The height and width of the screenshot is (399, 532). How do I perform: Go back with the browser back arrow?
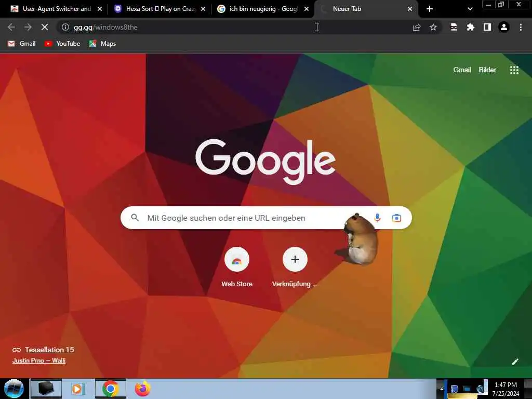click(x=11, y=27)
